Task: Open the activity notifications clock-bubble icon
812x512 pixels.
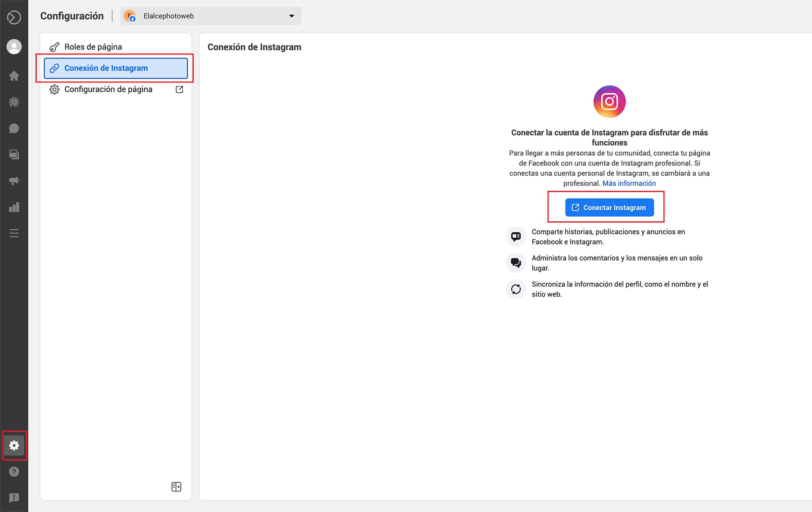Action: (14, 102)
